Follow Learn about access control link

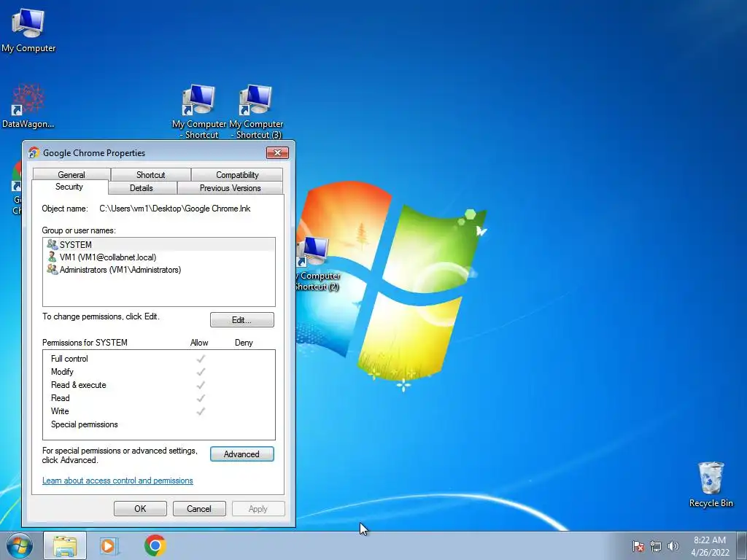coord(117,481)
